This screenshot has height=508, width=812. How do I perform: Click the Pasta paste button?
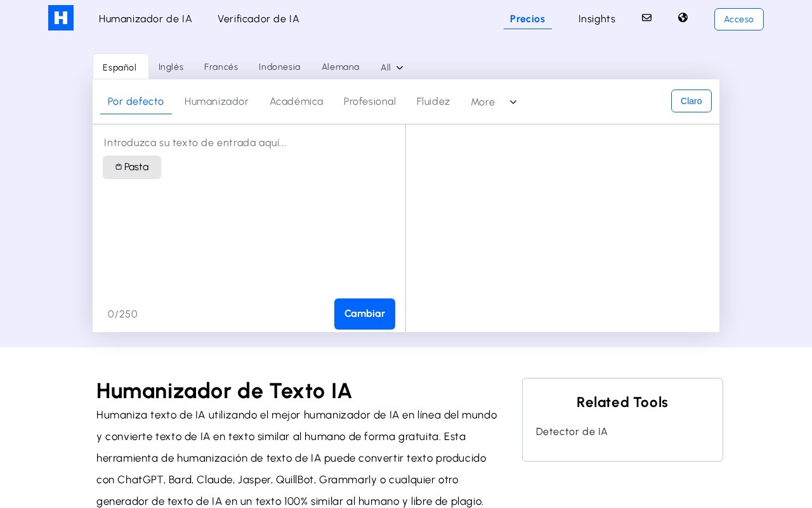click(x=132, y=167)
